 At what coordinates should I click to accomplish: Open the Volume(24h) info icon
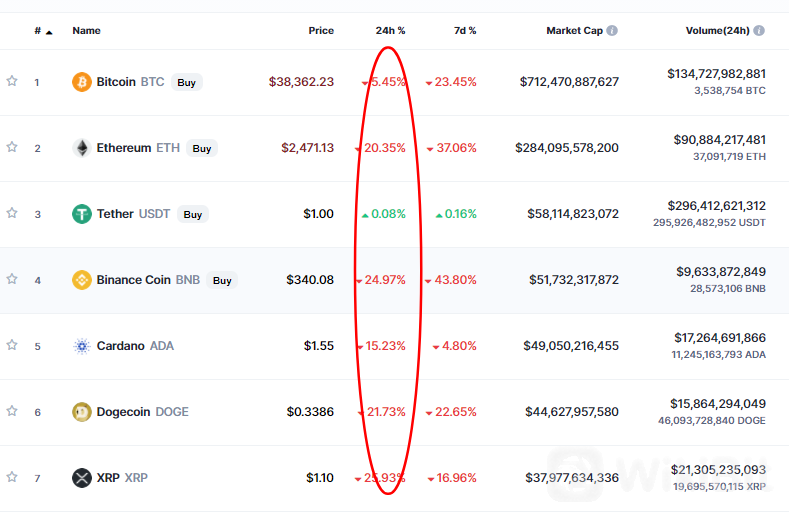tap(759, 31)
